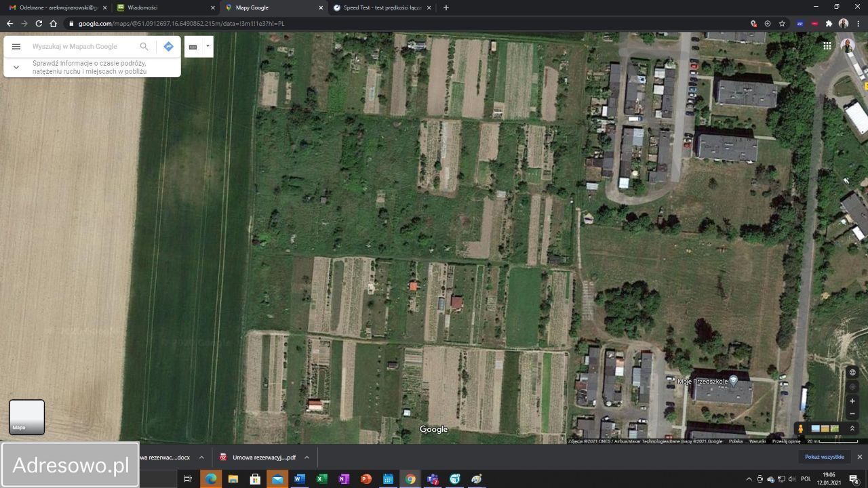Switch to default Mapa layer thumbnail
The image size is (868, 488).
[x=26, y=417]
